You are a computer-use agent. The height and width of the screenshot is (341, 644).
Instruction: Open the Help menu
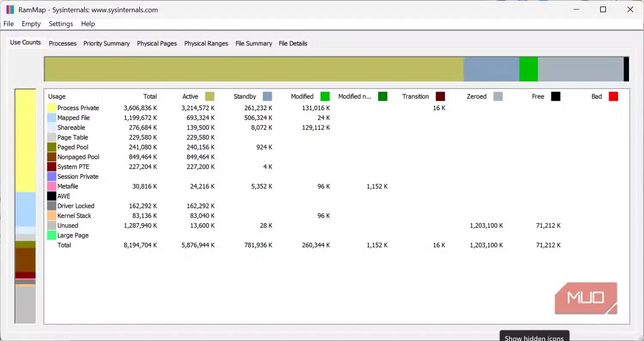(x=88, y=24)
